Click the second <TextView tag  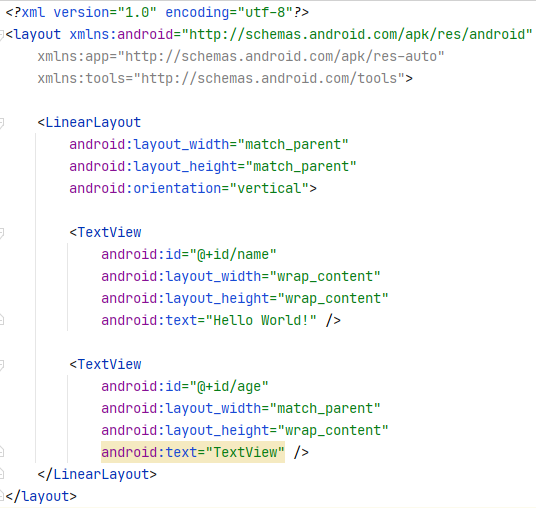(105, 364)
